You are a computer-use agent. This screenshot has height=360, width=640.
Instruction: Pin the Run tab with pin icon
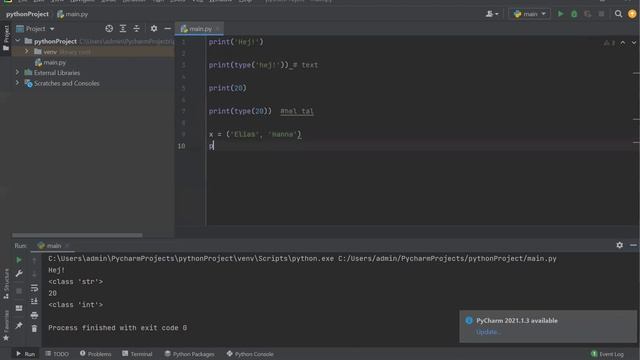tap(19, 325)
